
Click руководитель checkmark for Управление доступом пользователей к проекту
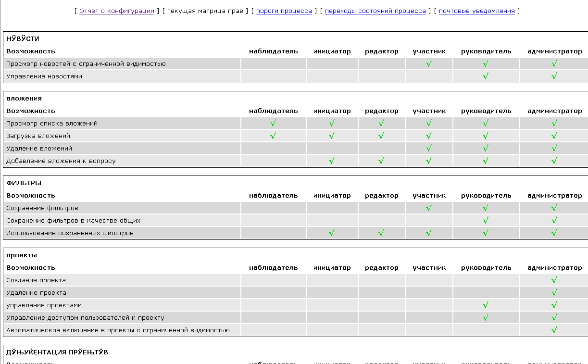486,317
